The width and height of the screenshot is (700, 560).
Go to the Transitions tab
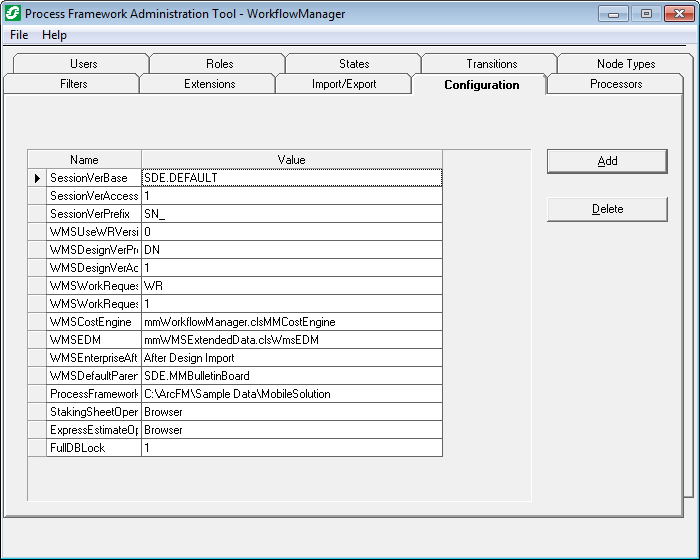pyautogui.click(x=491, y=64)
